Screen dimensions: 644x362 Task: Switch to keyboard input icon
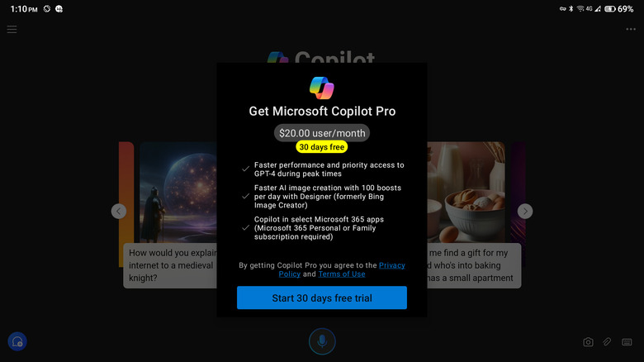(627, 342)
